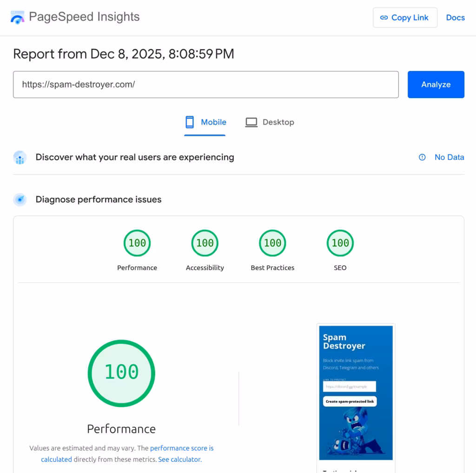Click the large Performance 100 circle
476x473 pixels.
(121, 373)
